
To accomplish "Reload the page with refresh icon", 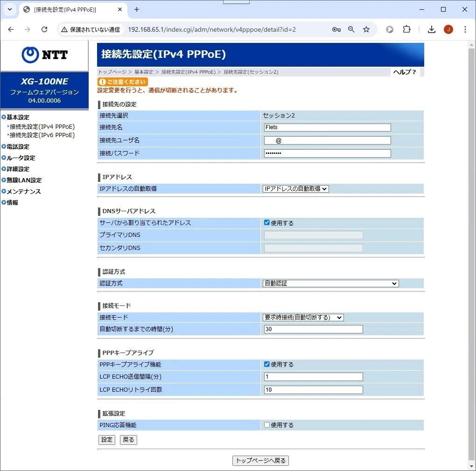I will (44, 29).
